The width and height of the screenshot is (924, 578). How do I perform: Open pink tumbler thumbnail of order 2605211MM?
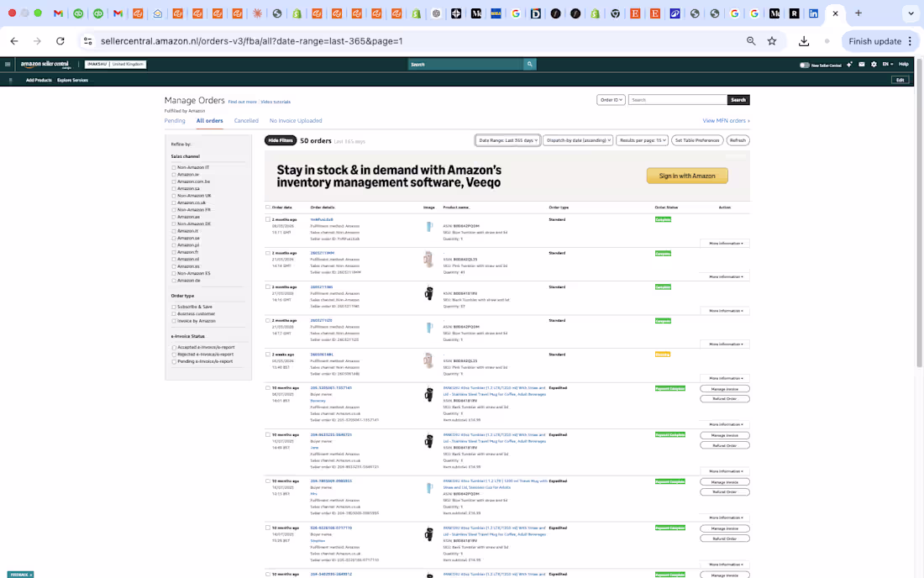pyautogui.click(x=428, y=260)
